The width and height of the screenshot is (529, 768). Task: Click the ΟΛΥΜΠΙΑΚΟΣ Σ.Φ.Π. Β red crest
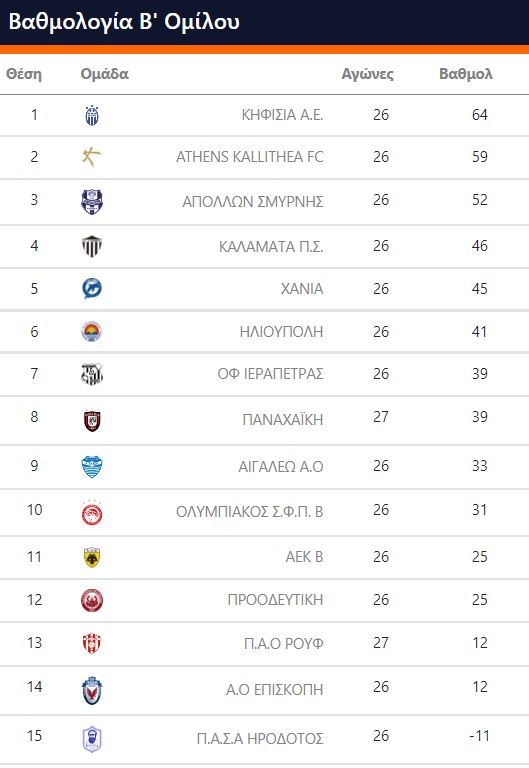point(92,513)
